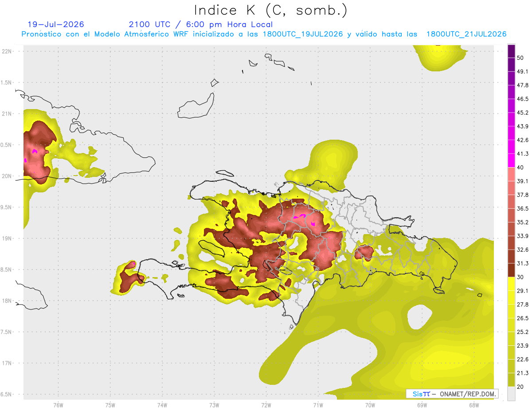Click the latitude label "19N"
Screen dimensions: 532x411
tap(7, 239)
